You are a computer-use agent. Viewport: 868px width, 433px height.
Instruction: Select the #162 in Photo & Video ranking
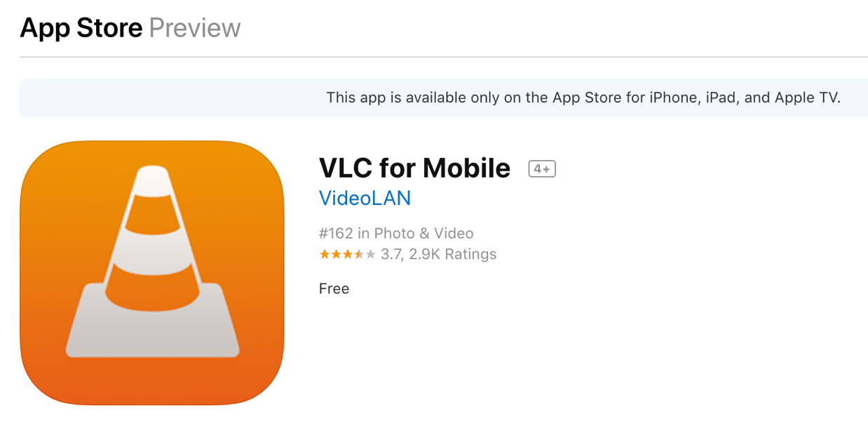pyautogui.click(x=396, y=234)
